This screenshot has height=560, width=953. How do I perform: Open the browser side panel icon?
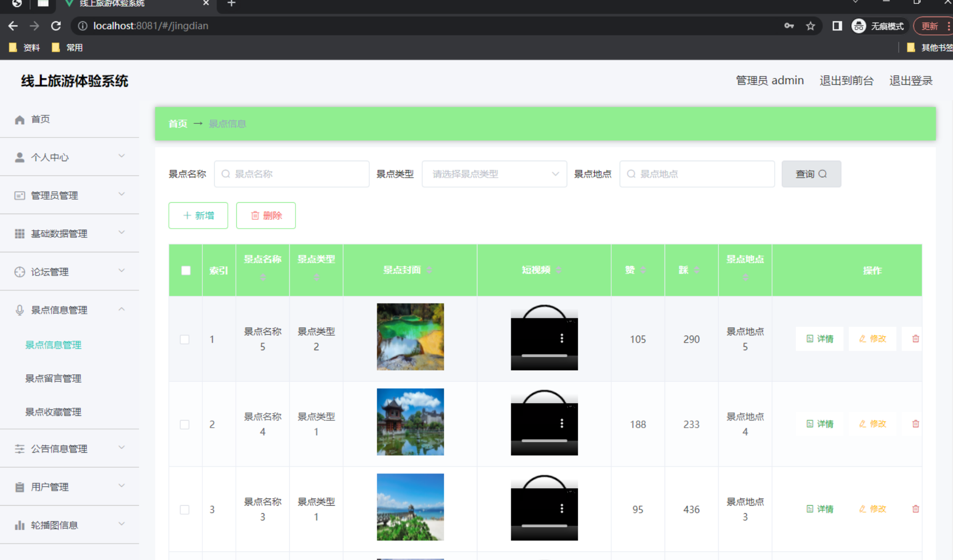tap(837, 26)
